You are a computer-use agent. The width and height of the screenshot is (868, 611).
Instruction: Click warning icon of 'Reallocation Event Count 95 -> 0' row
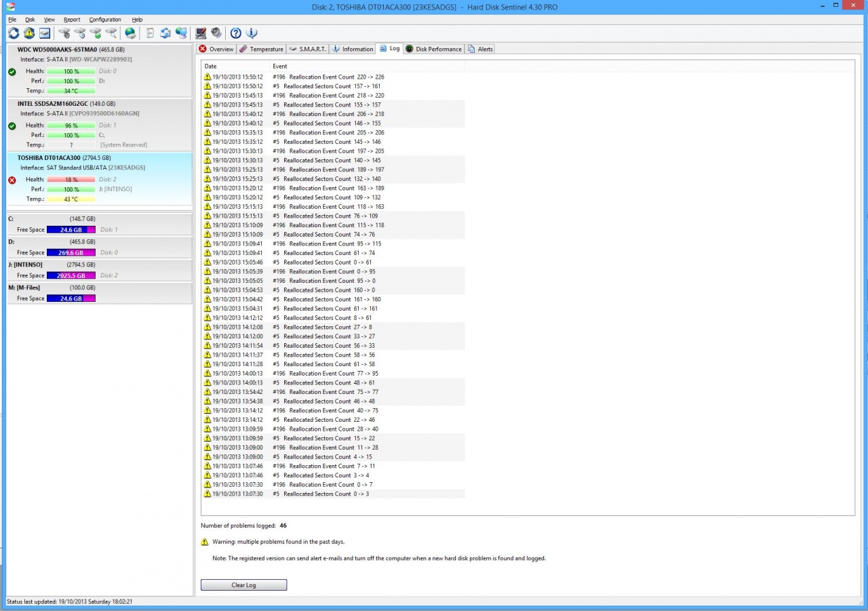click(x=208, y=281)
